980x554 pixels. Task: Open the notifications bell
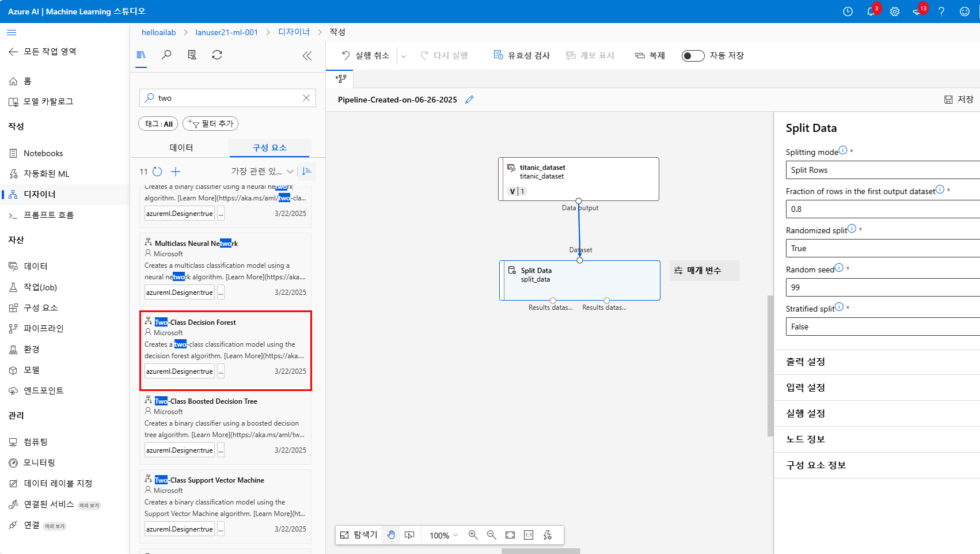(871, 11)
